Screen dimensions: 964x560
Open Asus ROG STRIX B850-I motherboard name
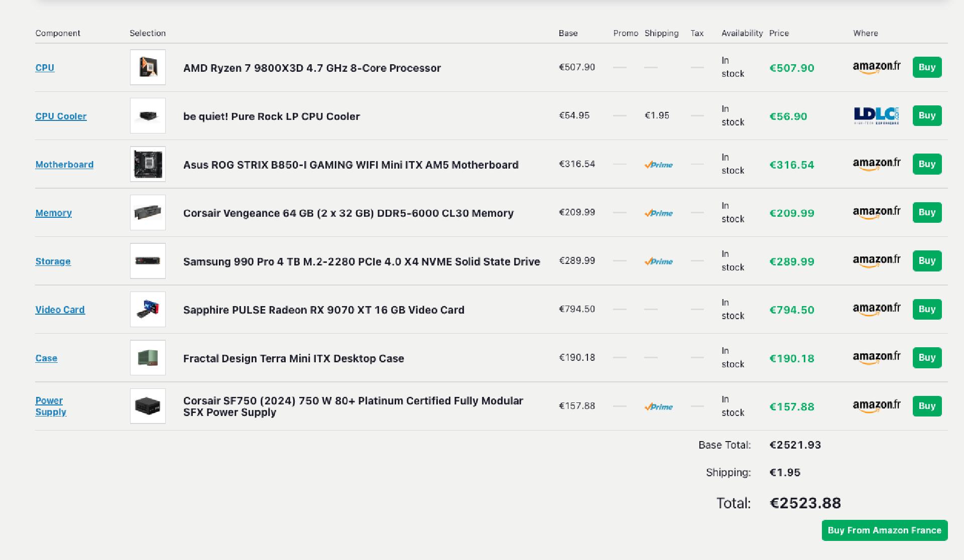click(x=350, y=165)
